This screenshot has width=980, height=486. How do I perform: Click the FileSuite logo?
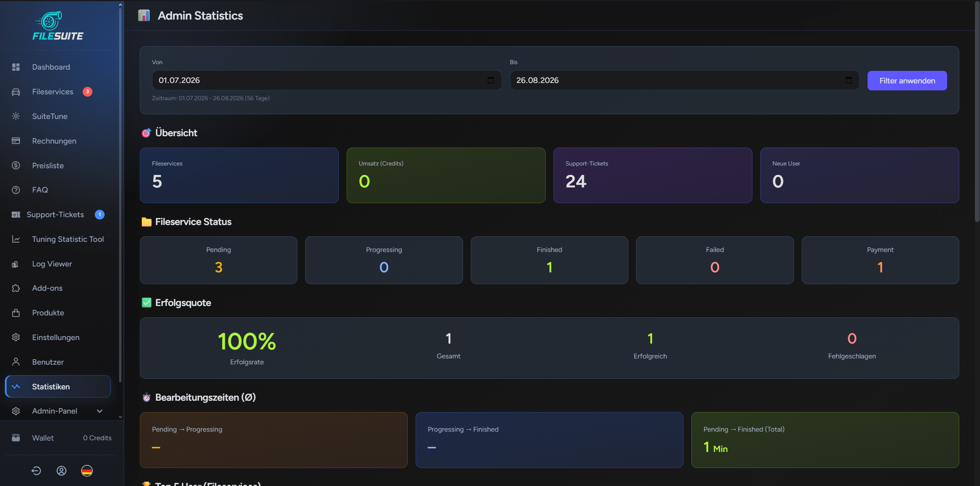[58, 26]
